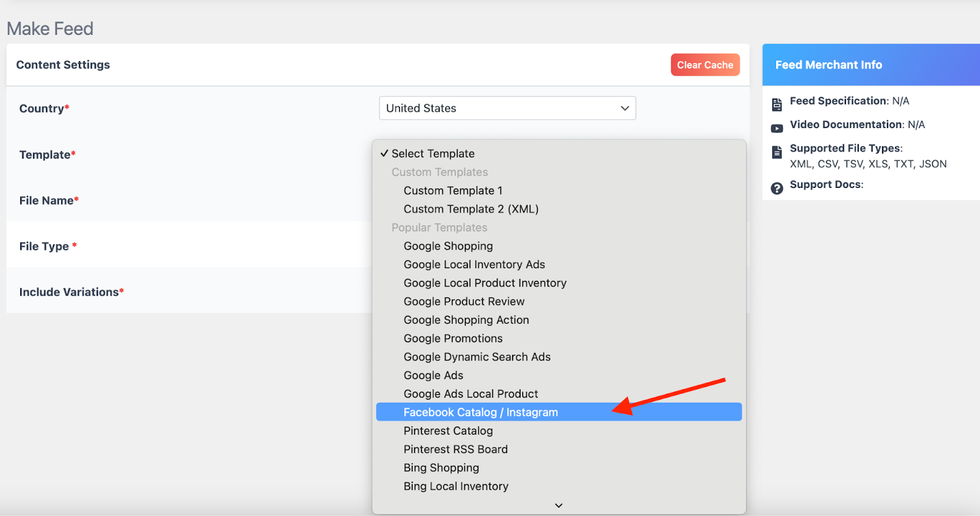
Task: Click the Country field label
Action: (x=44, y=108)
